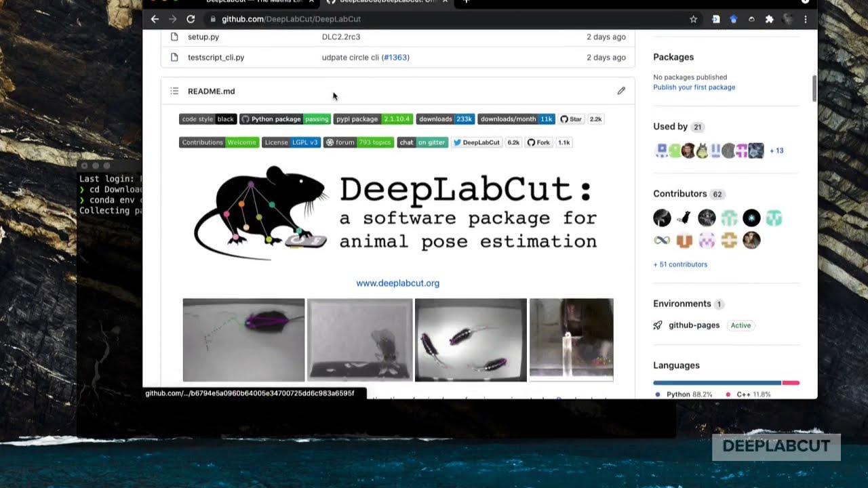Open README table of contents icon
The image size is (868, 488).
(174, 91)
